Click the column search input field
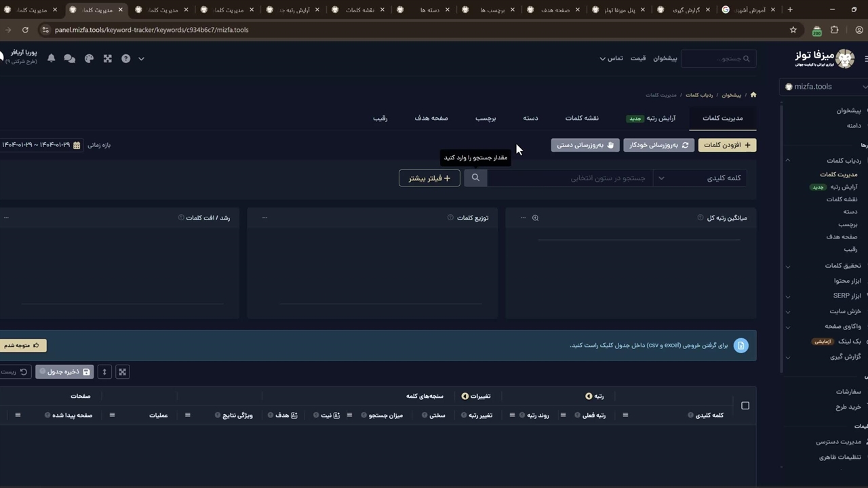Viewport: 868px width, 488px height. tap(570, 178)
